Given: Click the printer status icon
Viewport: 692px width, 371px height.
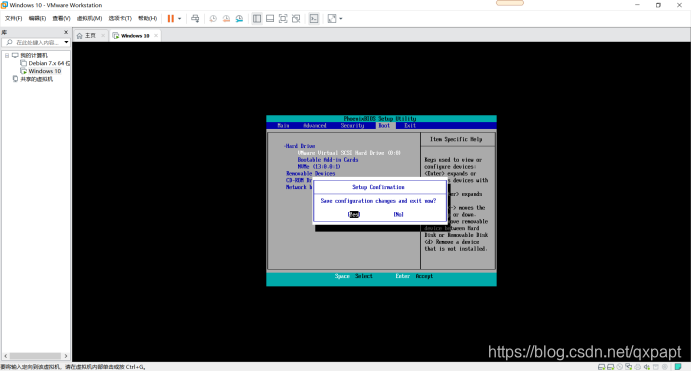Looking at the screenshot, I should click(x=637, y=367).
